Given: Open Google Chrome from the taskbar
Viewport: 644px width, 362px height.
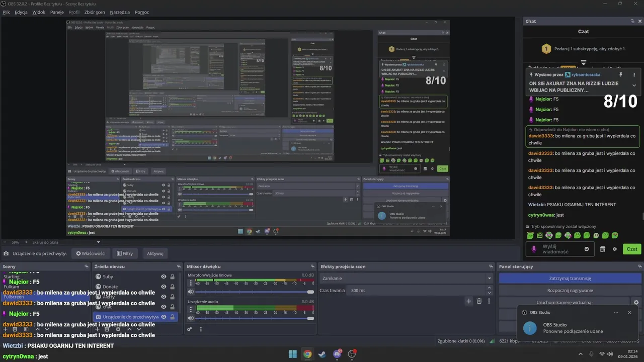Looking at the screenshot, I should coord(307,354).
